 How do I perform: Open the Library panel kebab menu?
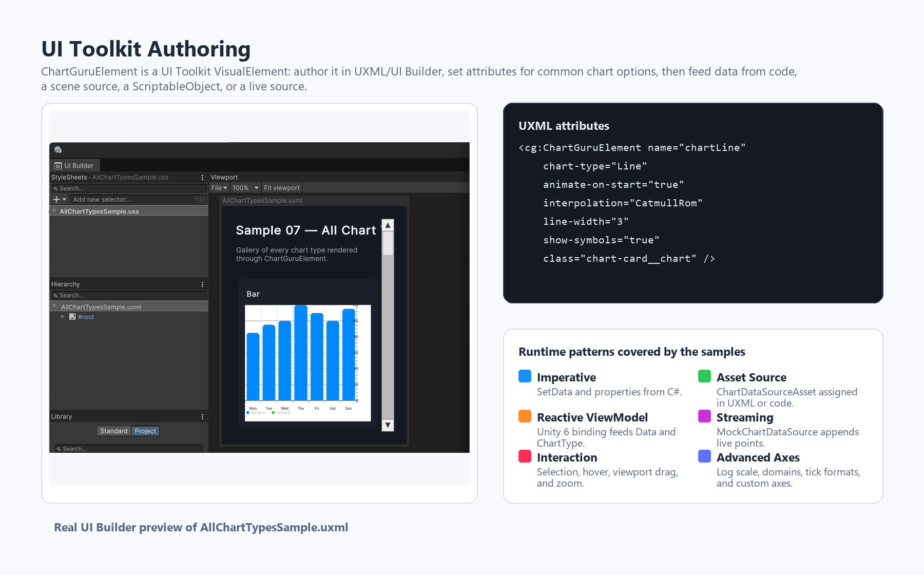click(x=202, y=417)
